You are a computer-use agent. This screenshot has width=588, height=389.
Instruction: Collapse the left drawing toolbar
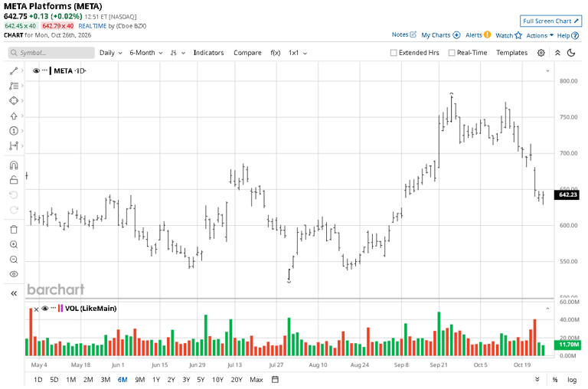14,293
